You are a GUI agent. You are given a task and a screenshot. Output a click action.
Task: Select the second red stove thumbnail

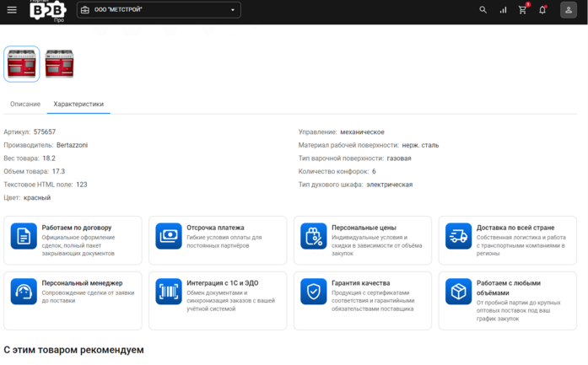(59, 64)
